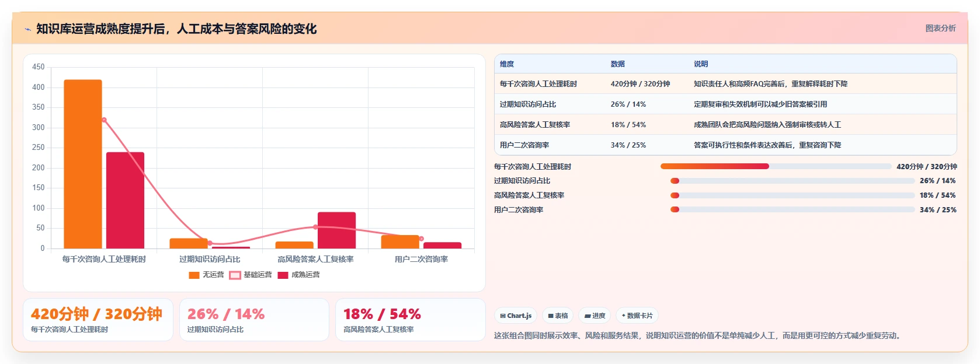
Task: Click the orange 过期知识访问占比 bar
Action: [x=189, y=243]
